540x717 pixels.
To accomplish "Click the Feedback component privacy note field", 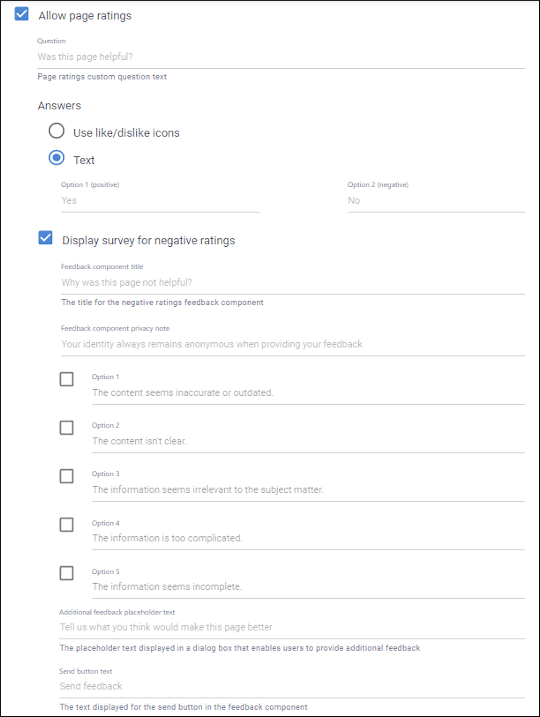I will 293,344.
